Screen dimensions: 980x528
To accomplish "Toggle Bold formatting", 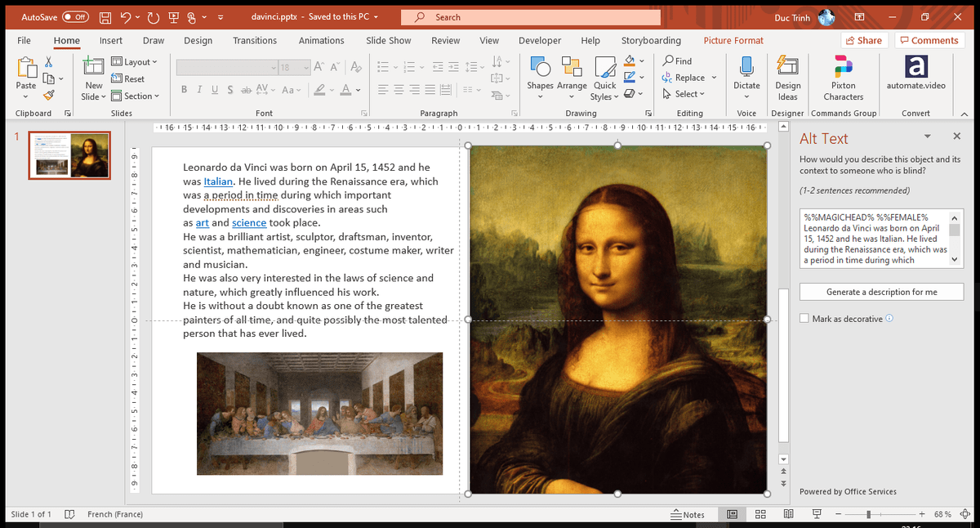I will (184, 90).
